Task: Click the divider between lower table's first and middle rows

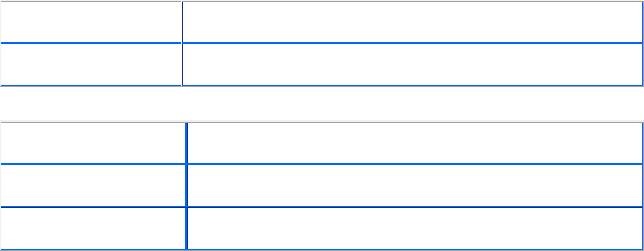Action: (322, 165)
